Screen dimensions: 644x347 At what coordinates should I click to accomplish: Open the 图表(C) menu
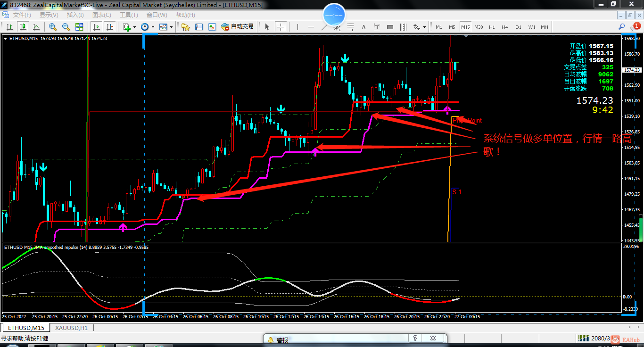point(102,15)
